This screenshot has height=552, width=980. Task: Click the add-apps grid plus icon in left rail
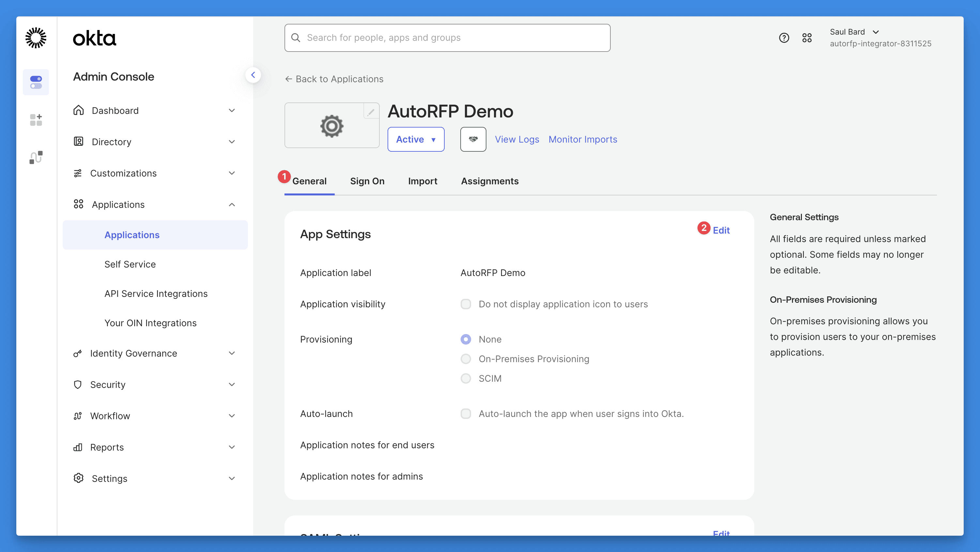point(36,120)
